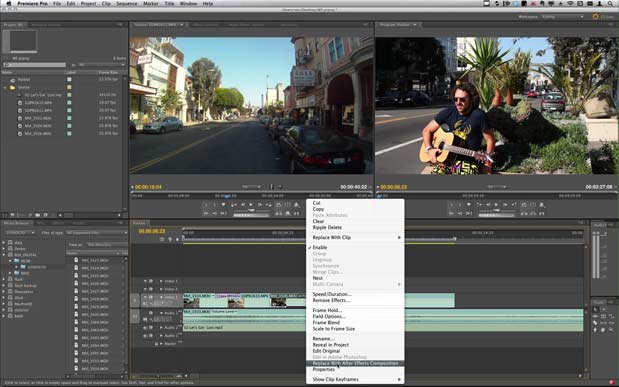The width and height of the screenshot is (619, 387).
Task: Expand the Audio 2 track
Action: point(161,328)
